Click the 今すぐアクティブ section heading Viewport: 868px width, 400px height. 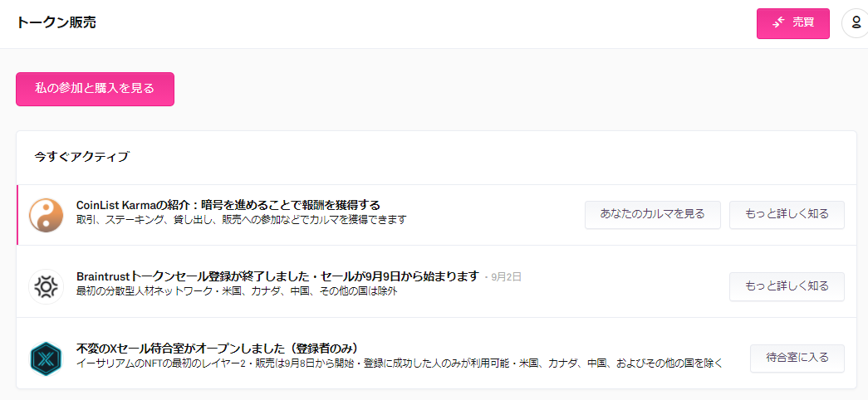pos(81,157)
